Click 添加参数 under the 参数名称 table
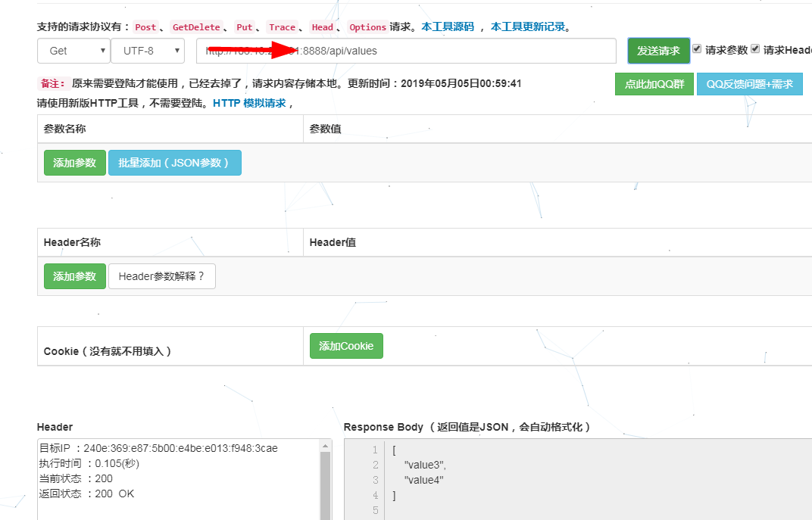The width and height of the screenshot is (812, 520). [x=74, y=163]
